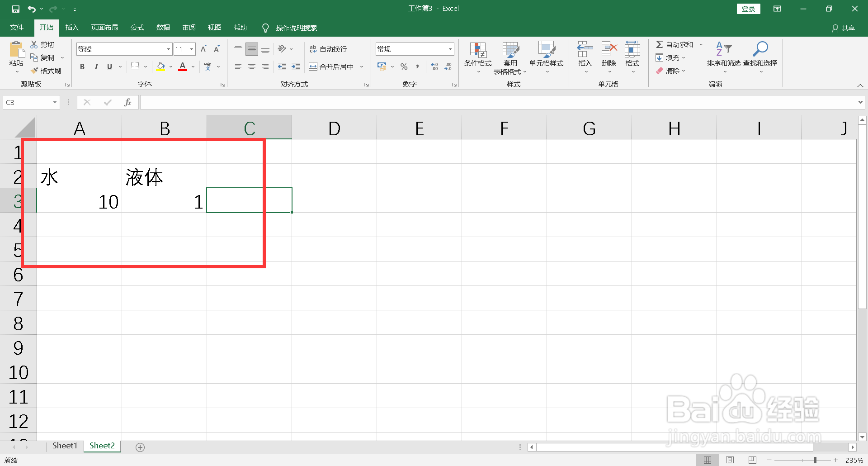Viewport: 868px width, 466px height.
Task: Toggle middle vertical alignment
Action: (252, 49)
